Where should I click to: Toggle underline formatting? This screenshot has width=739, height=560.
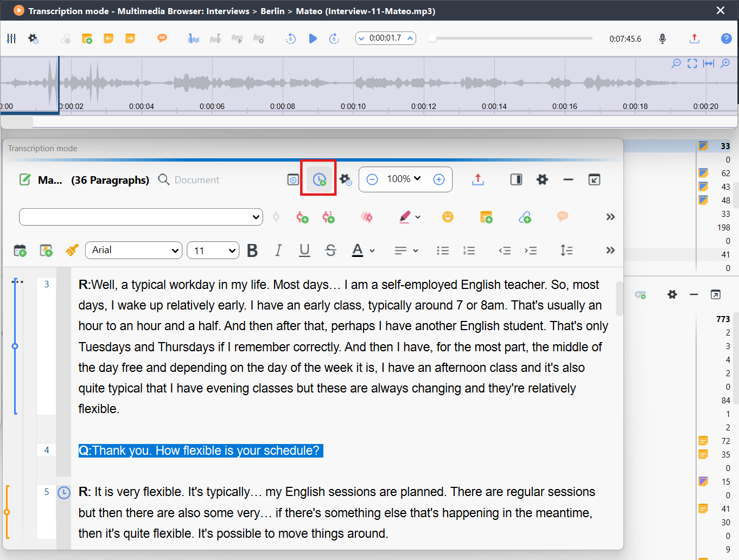click(304, 250)
